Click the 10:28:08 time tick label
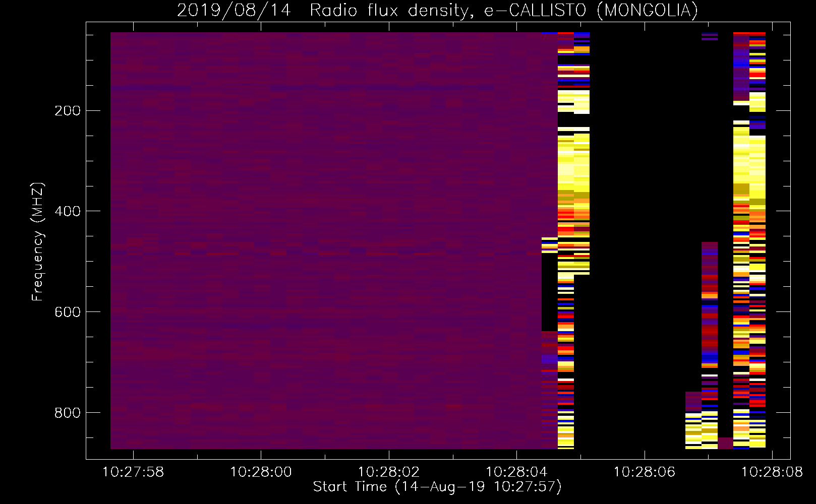 (x=772, y=472)
